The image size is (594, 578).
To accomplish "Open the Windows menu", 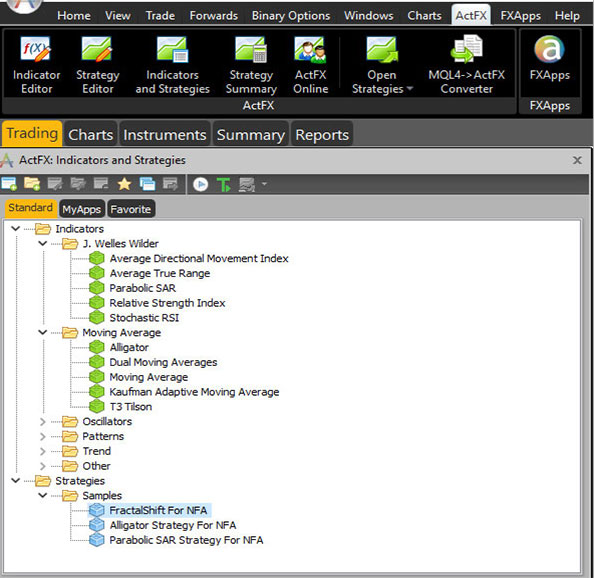I will (369, 16).
